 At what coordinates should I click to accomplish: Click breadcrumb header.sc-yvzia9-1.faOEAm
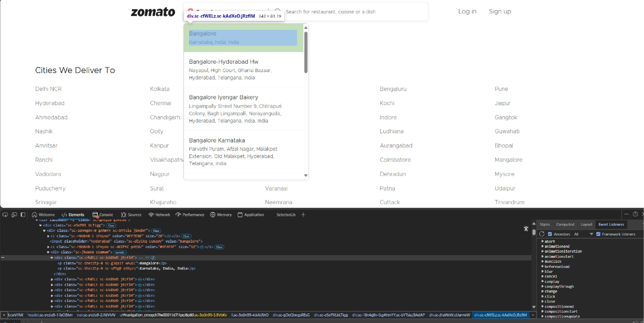[50, 315]
